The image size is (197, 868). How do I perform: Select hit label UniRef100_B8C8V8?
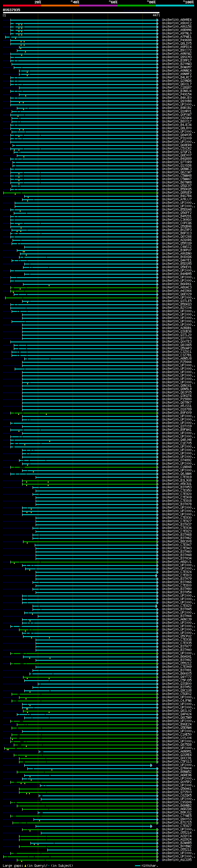(177, 542)
